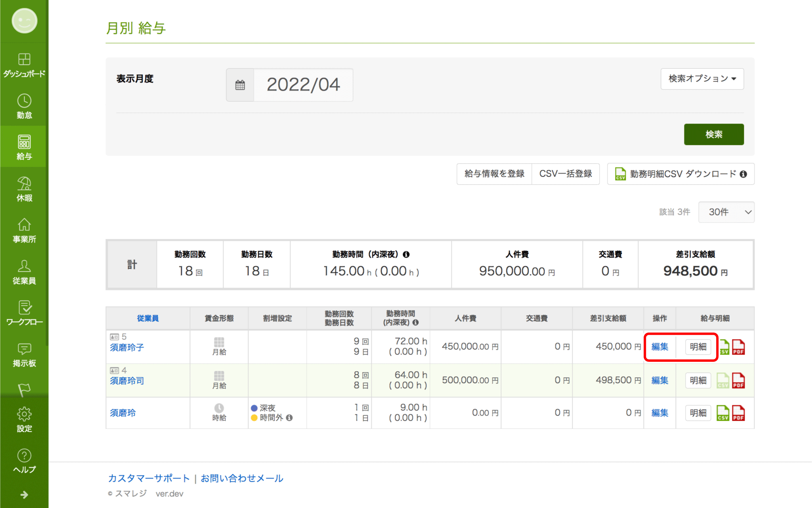The width and height of the screenshot is (812, 508).
Task: Click ID card icon for employee 4
Action: (114, 370)
